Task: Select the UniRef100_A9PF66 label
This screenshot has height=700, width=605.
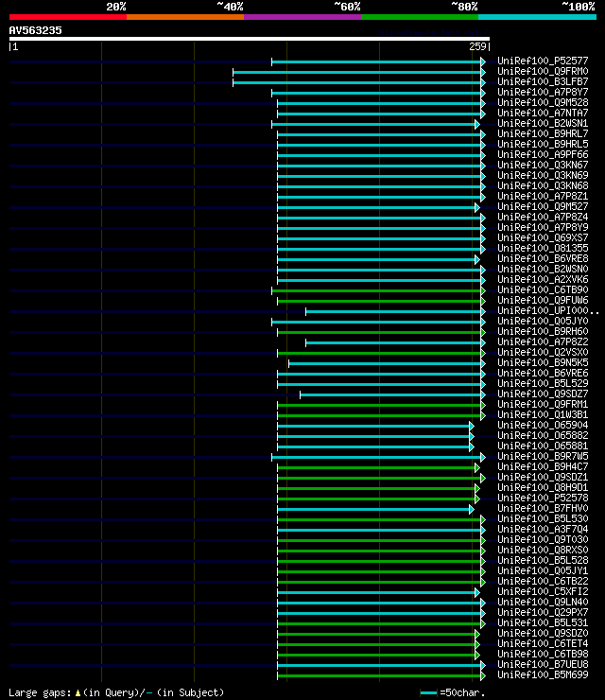Action: [543, 154]
